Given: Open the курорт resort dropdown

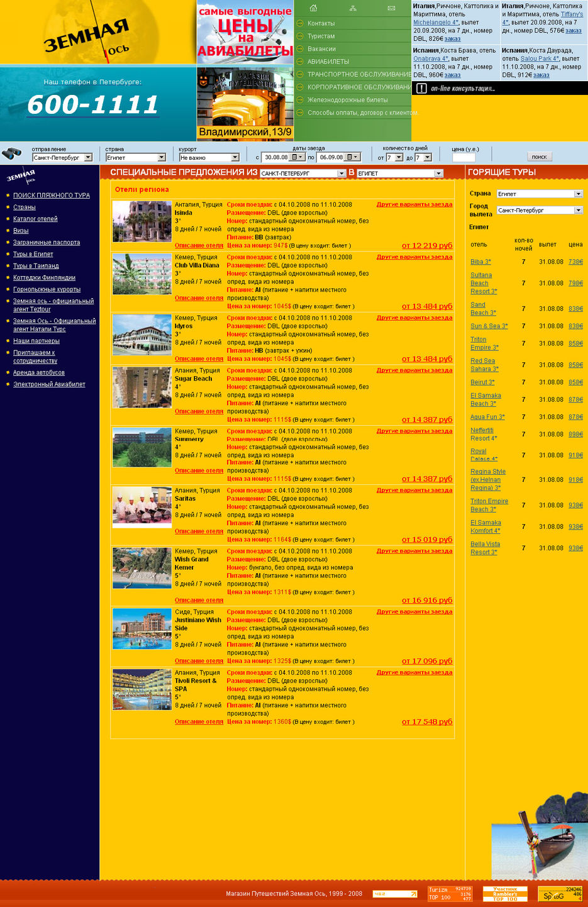Looking at the screenshot, I should coord(235,158).
